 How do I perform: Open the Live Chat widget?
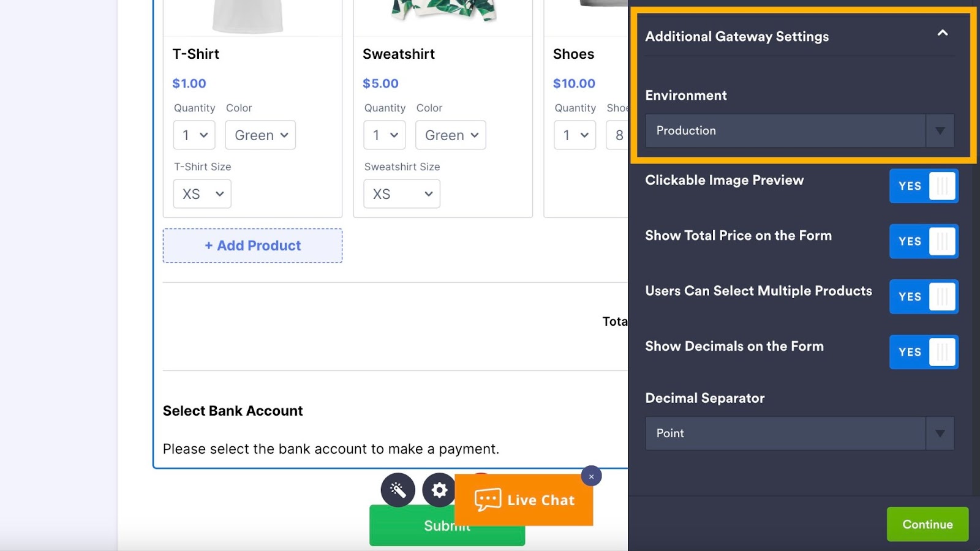pyautogui.click(x=524, y=500)
